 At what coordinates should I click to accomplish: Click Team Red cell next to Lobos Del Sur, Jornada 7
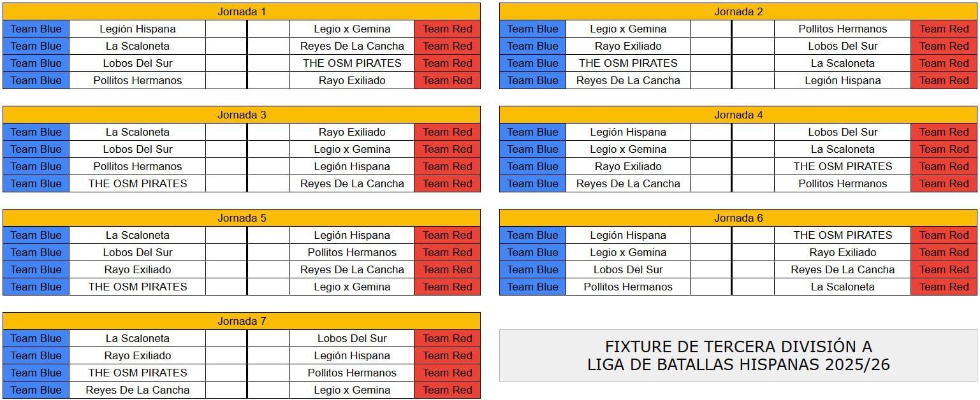point(447,338)
